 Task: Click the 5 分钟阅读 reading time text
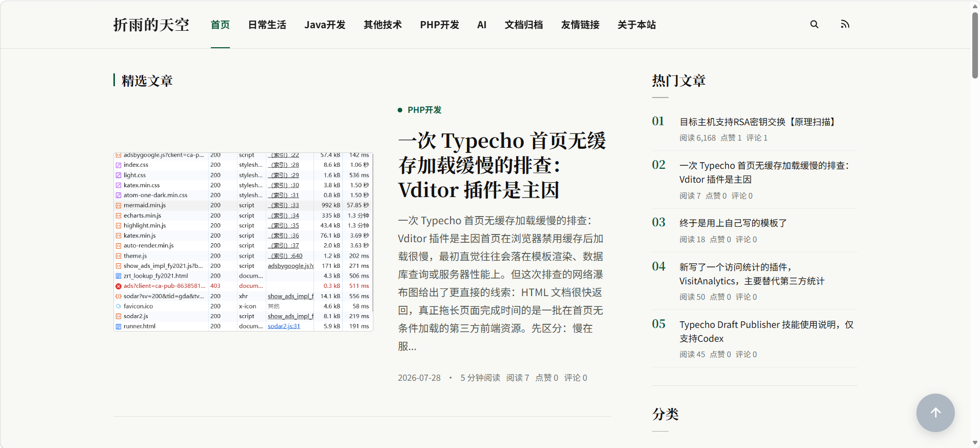480,378
